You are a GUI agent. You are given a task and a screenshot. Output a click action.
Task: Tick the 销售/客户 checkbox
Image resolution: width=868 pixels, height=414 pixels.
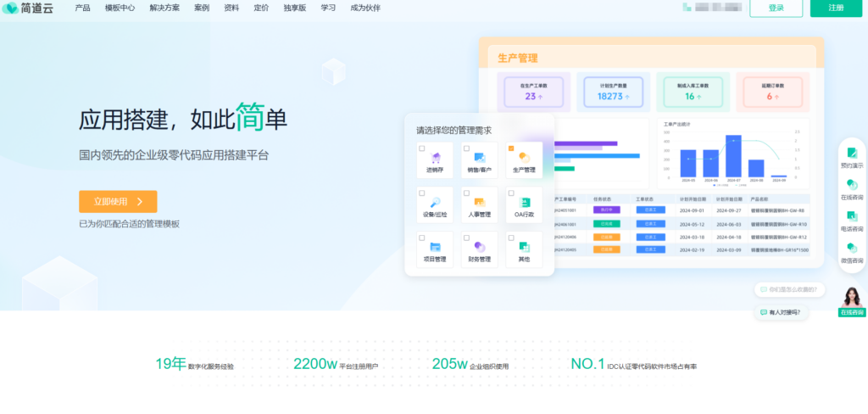pyautogui.click(x=466, y=148)
